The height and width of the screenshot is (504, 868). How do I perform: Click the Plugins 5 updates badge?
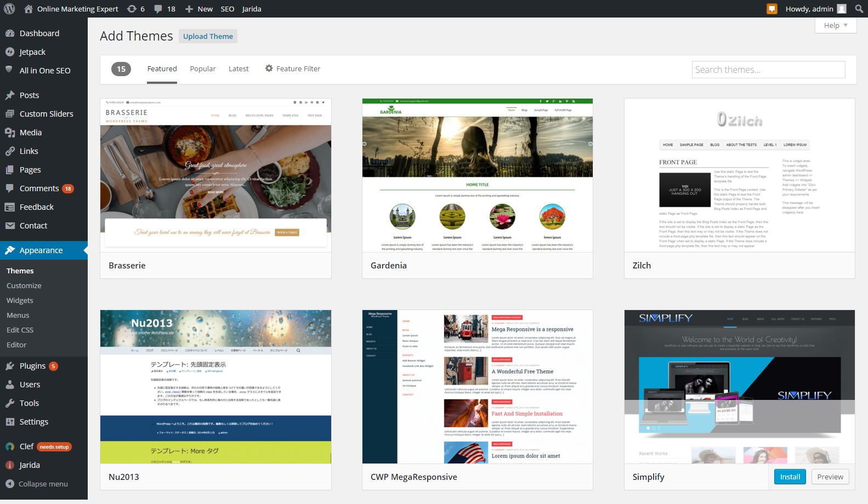53,366
